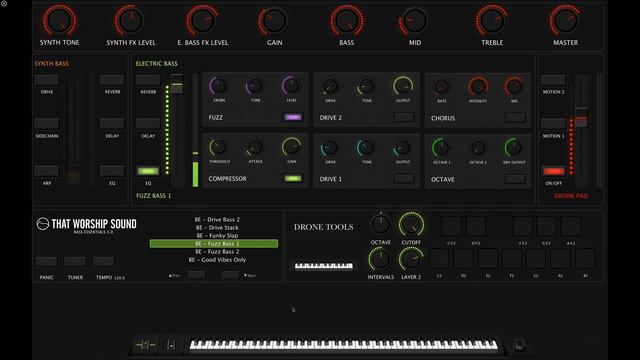Click the Next preset button
This screenshot has width=640, height=360.
point(230,275)
